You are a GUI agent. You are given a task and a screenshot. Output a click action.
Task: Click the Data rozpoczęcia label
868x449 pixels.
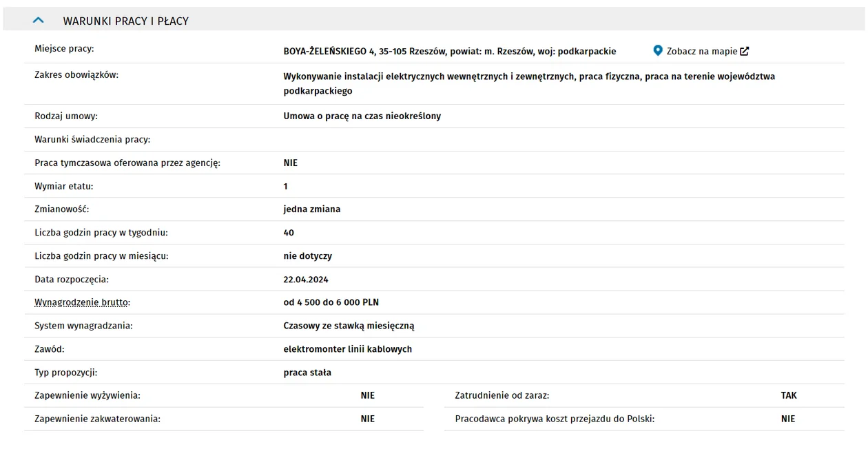click(x=72, y=279)
